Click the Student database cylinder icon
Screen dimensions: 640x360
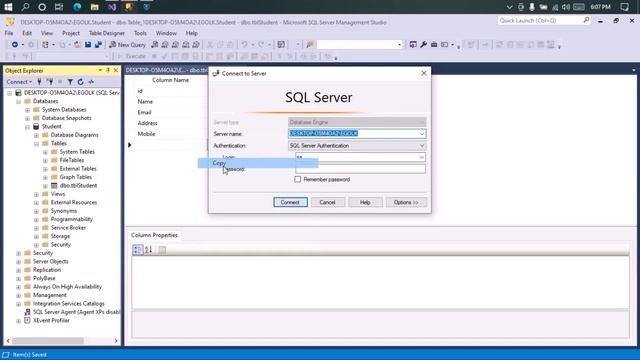click(36, 127)
